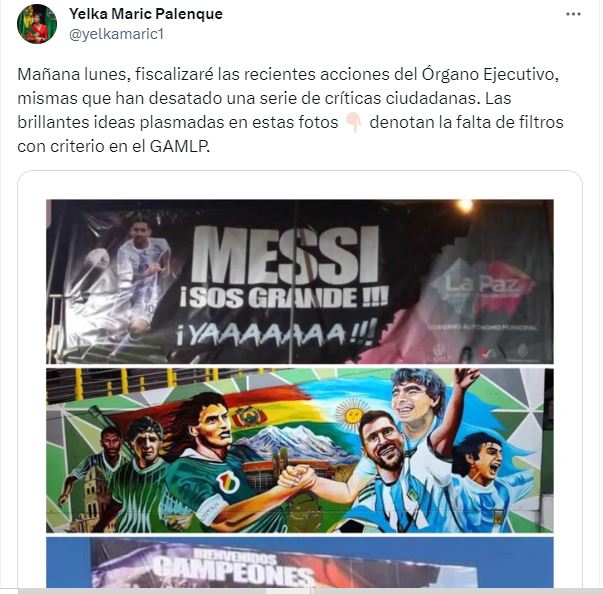The image size is (603, 594).
Task: Click the ¡YAAAAAAA!!! text on the banner
Action: (x=276, y=333)
